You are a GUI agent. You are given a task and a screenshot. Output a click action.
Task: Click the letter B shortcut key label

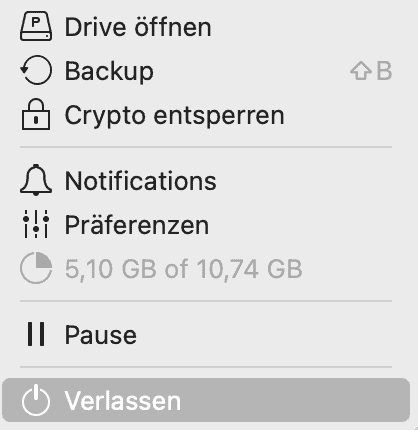click(384, 71)
